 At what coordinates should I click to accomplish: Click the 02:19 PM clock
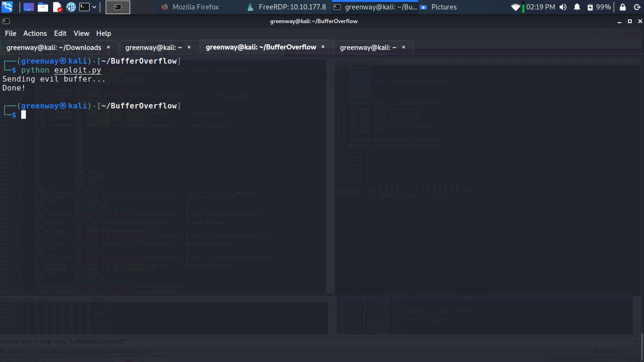click(541, 7)
